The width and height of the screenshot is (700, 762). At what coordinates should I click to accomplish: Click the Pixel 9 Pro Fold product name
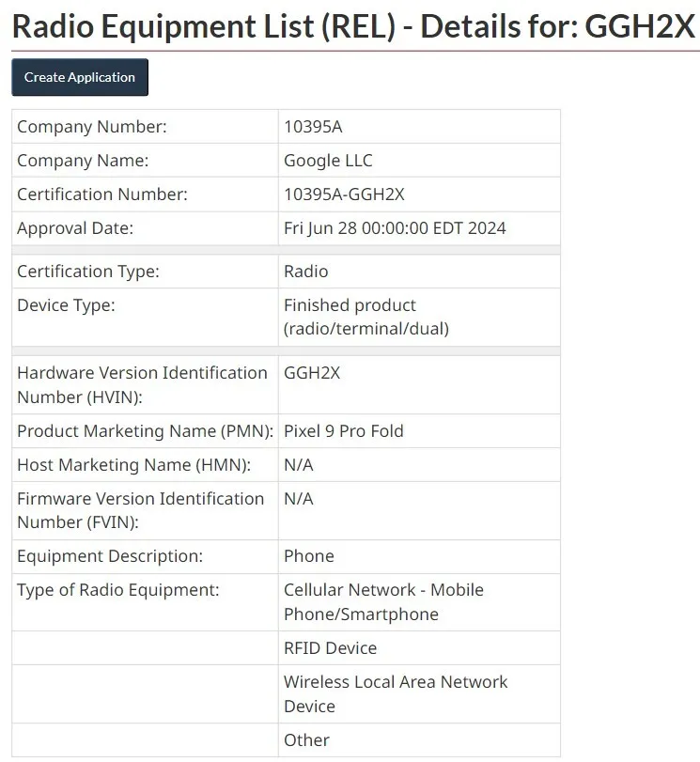(343, 431)
